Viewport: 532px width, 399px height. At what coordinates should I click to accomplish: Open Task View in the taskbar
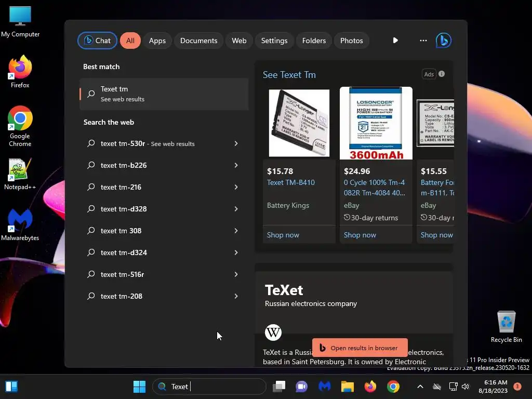click(x=279, y=387)
